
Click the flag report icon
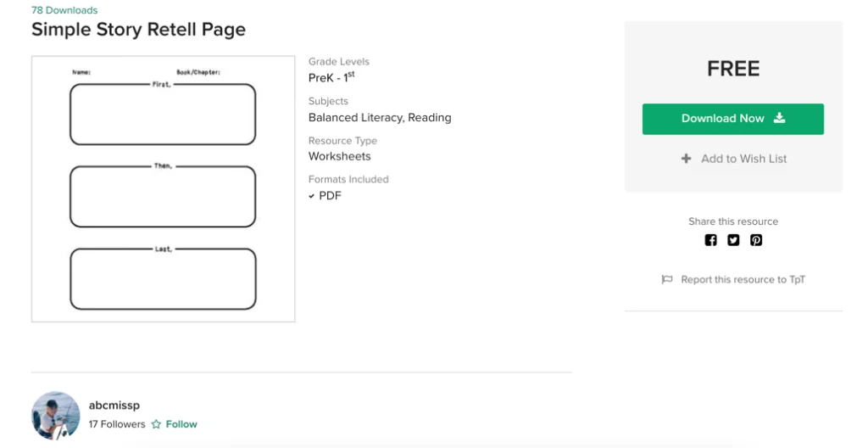(x=667, y=279)
